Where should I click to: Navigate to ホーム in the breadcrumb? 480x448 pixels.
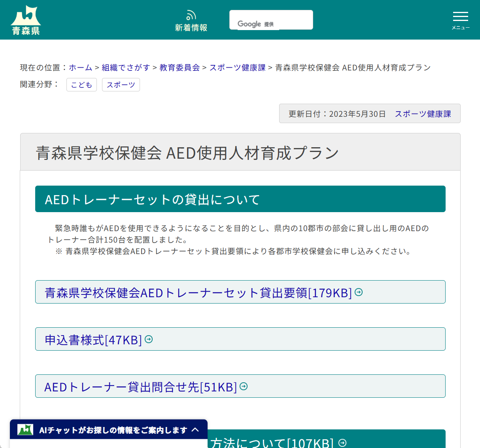pos(80,67)
